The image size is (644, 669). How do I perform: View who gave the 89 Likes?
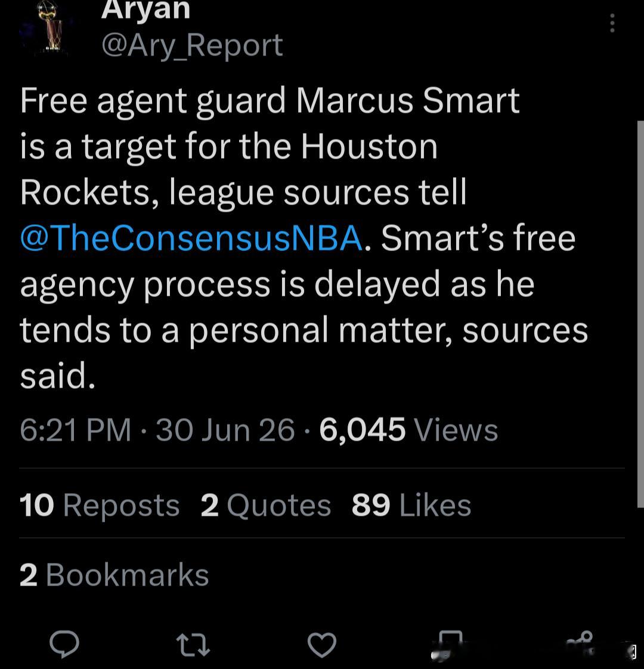coord(411,505)
